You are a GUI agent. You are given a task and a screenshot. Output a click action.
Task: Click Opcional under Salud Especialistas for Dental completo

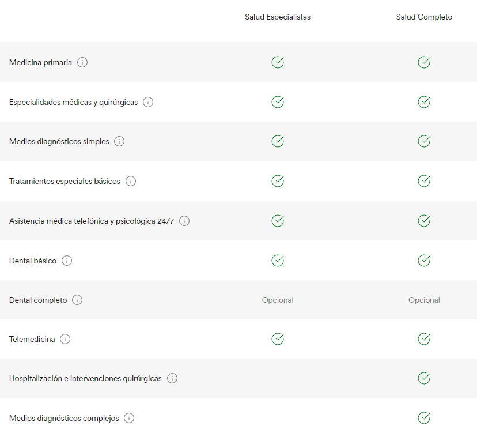(278, 300)
